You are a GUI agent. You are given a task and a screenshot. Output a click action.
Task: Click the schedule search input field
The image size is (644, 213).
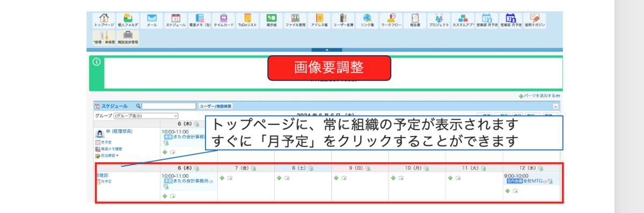click(x=169, y=106)
